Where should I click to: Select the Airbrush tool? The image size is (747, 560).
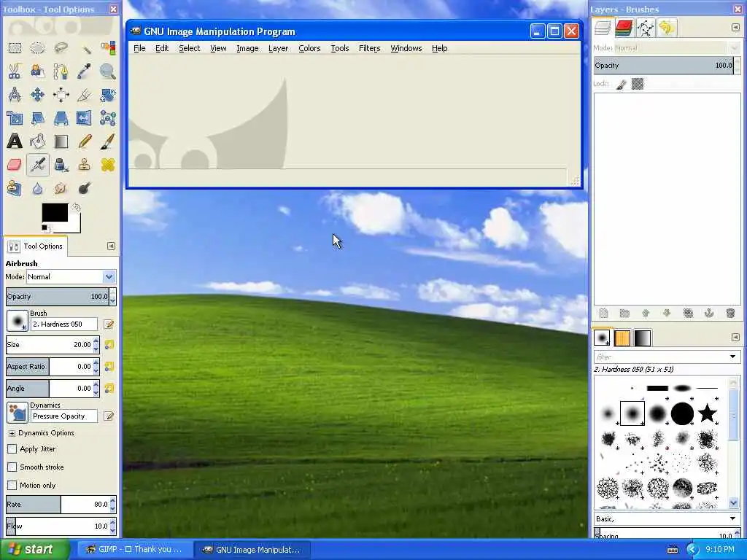[38, 165]
